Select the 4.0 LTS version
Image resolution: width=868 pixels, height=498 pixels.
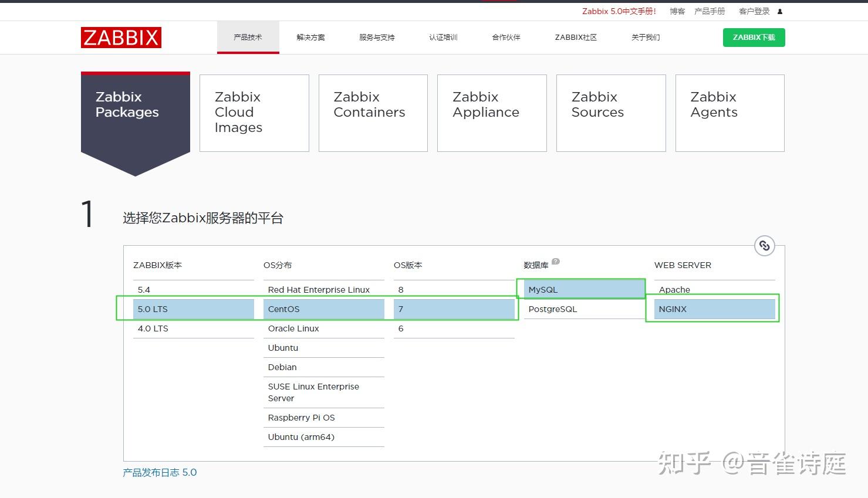pyautogui.click(x=153, y=328)
